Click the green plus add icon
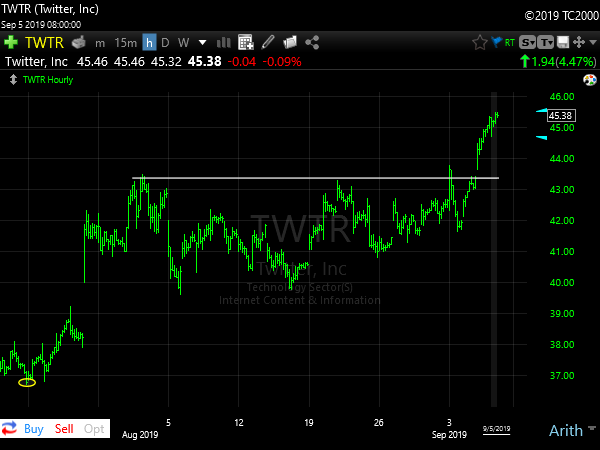This screenshot has width=600, height=450. pos(11,42)
